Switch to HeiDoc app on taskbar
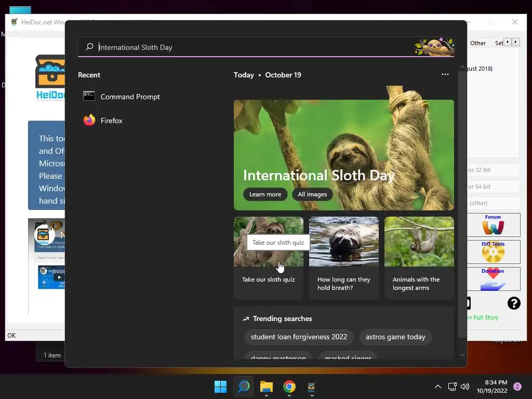Viewport: 532px width, 399px height. pyautogui.click(x=312, y=387)
